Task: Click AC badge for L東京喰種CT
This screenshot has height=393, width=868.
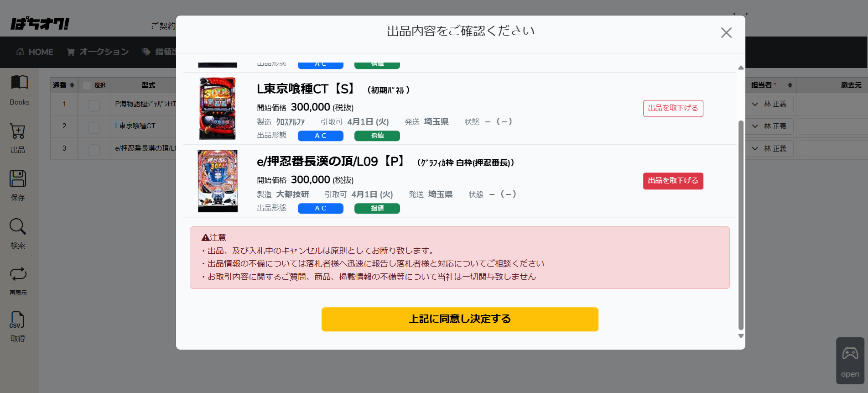Action: (321, 136)
